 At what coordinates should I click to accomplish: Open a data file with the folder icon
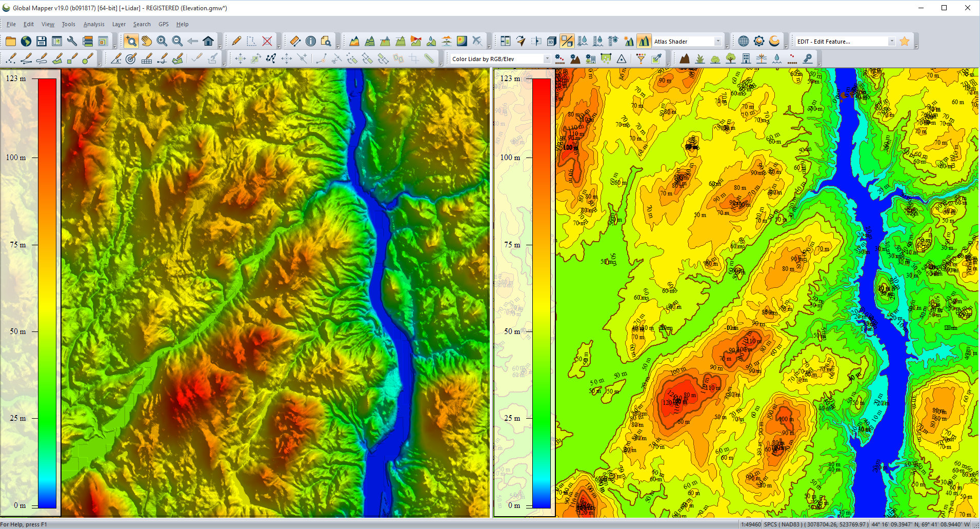(11, 42)
